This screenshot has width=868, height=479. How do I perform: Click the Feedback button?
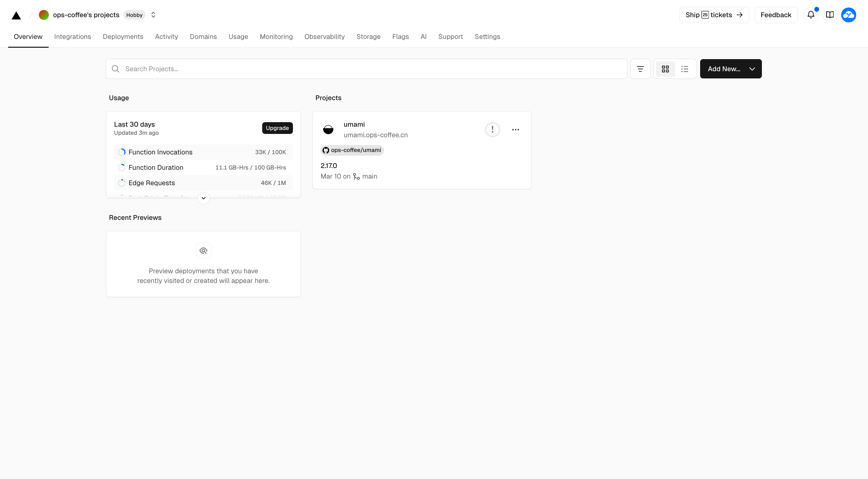pos(776,15)
